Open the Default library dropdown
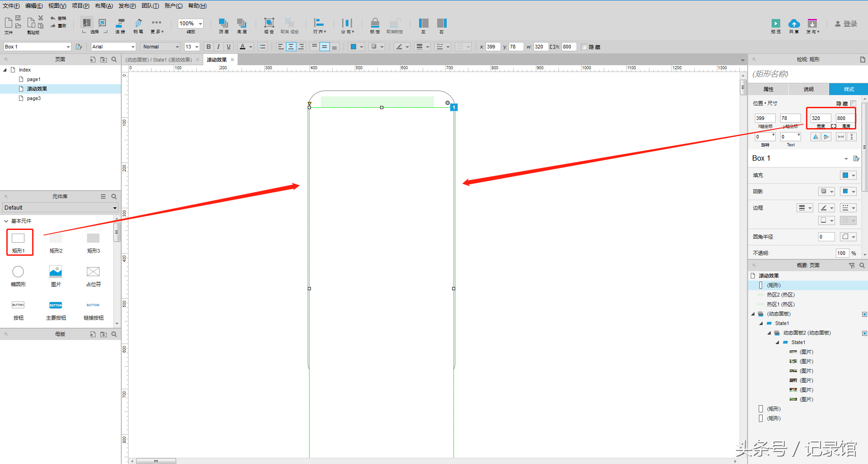The image size is (868, 464). [x=60, y=208]
